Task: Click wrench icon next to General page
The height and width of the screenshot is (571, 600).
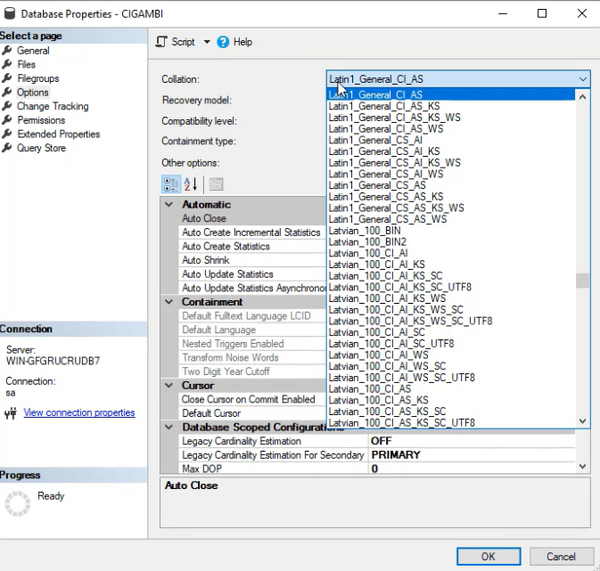Action: (x=7, y=50)
